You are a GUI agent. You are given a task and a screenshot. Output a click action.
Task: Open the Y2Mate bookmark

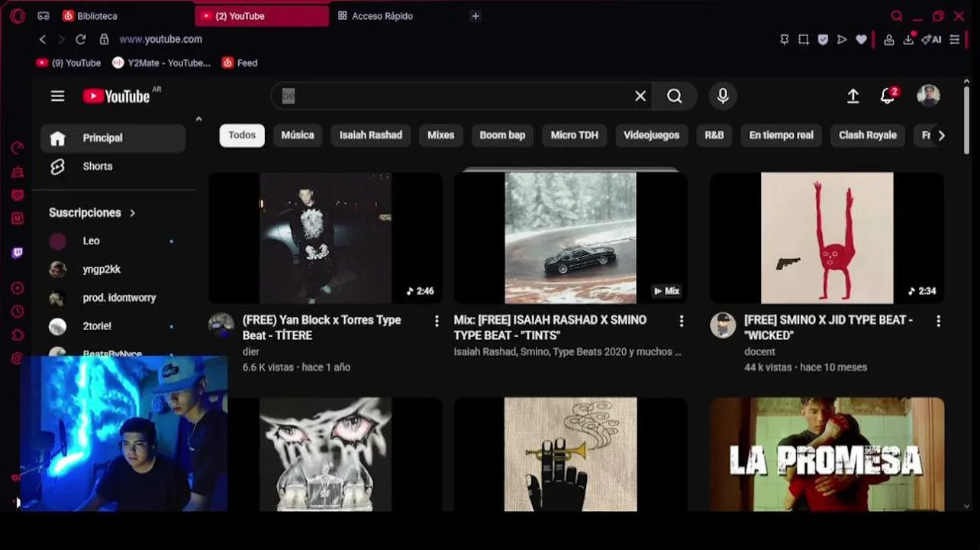click(x=161, y=63)
